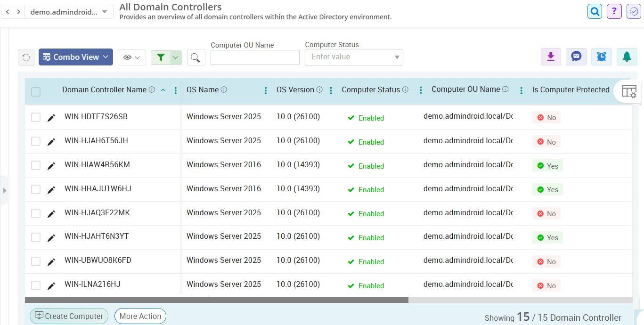Click the Create Computer button

click(x=69, y=316)
